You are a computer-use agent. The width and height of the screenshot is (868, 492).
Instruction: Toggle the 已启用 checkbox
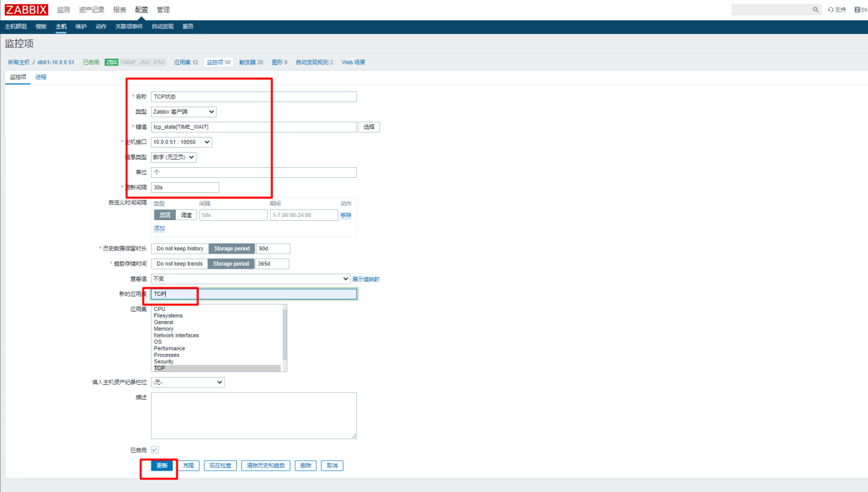tap(154, 450)
